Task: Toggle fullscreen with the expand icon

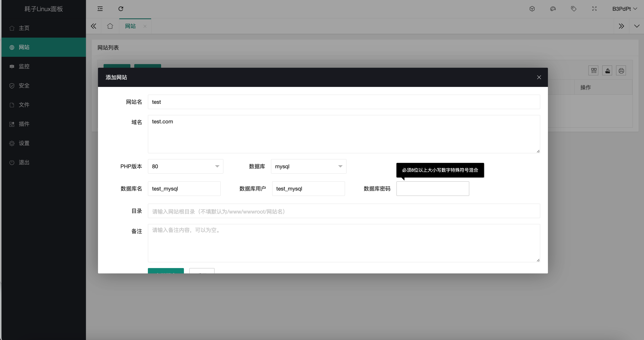Action: point(594,9)
